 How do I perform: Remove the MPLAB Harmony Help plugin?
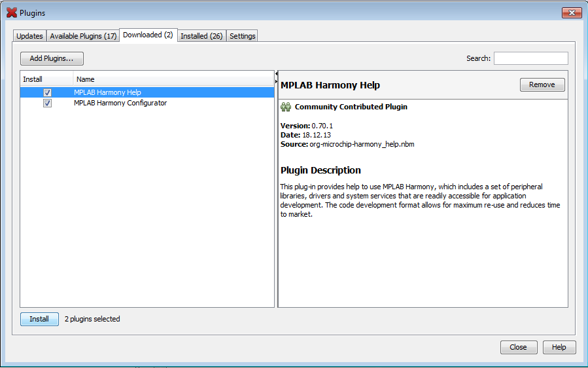[x=542, y=85]
